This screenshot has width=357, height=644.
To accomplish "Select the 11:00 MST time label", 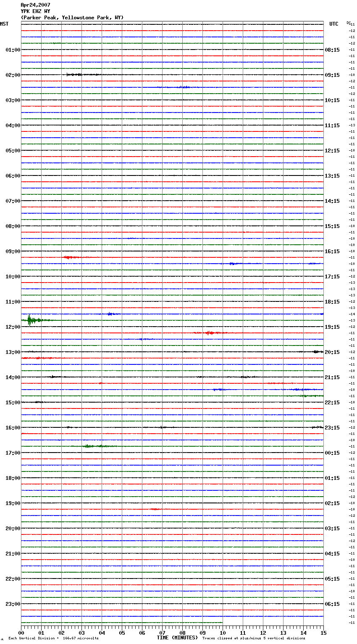I will point(13,302).
